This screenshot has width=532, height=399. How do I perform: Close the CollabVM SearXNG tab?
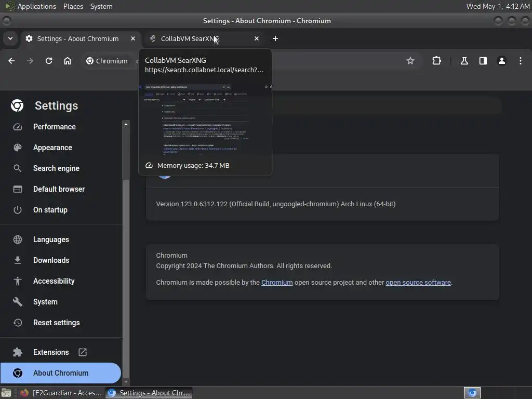(257, 38)
